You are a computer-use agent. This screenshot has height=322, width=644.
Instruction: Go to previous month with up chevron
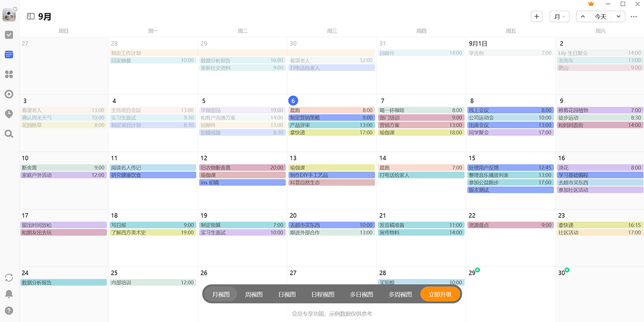click(582, 17)
